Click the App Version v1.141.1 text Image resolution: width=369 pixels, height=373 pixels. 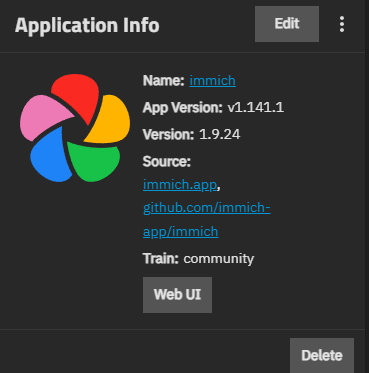[x=213, y=108]
